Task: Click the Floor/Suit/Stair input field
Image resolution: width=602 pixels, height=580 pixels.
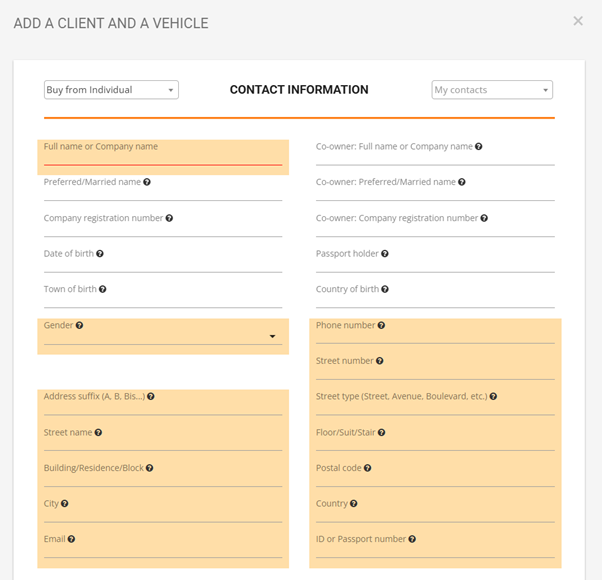Action: point(435,444)
